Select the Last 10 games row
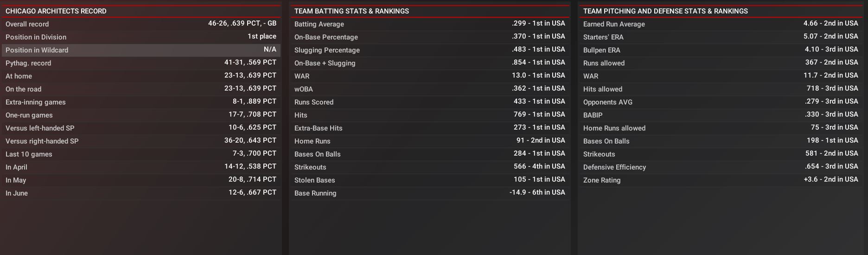This screenshot has width=868, height=255. pyautogui.click(x=141, y=154)
